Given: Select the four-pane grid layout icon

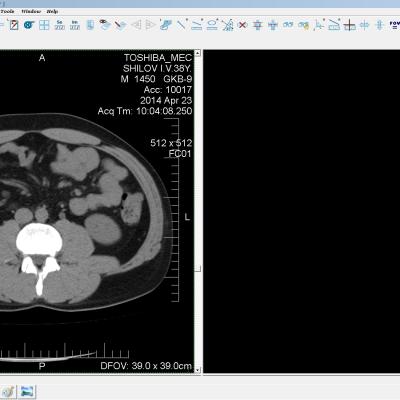Looking at the screenshot, I should pyautogui.click(x=44, y=25).
